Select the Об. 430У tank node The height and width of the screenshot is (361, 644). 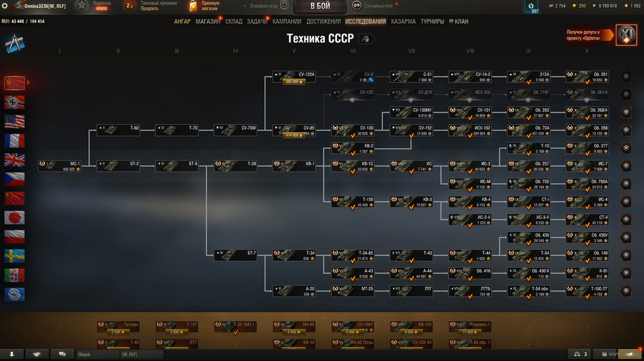(x=587, y=237)
